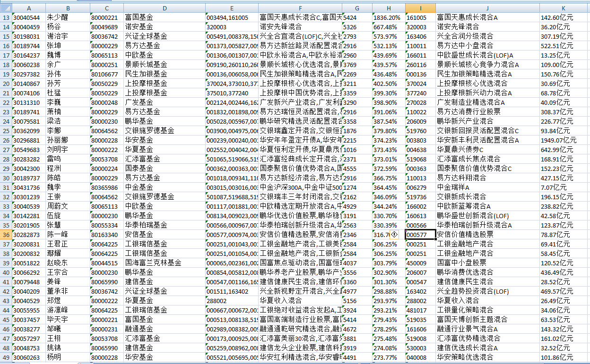590x364 pixels.
Task: Click the 667.48% cell
Action: 389,27
